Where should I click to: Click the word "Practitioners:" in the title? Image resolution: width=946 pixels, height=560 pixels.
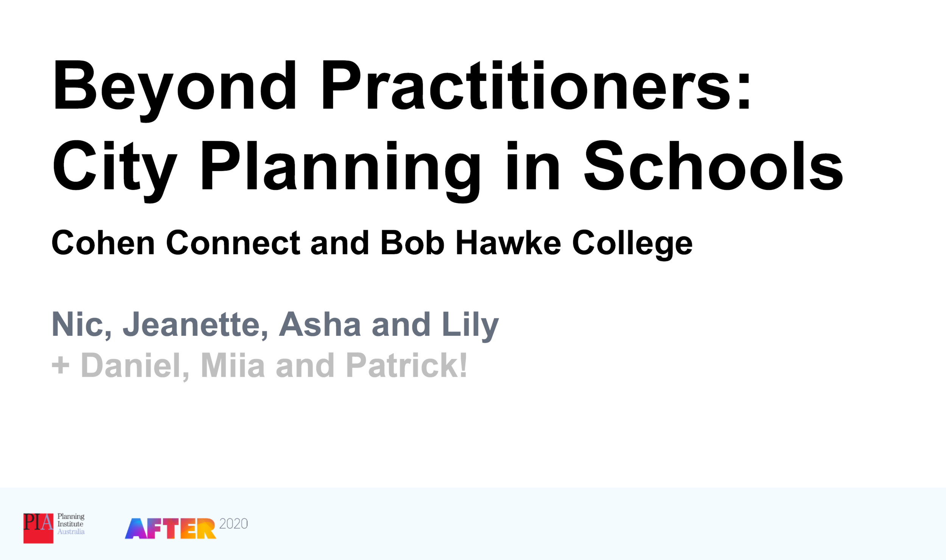pos(536,85)
